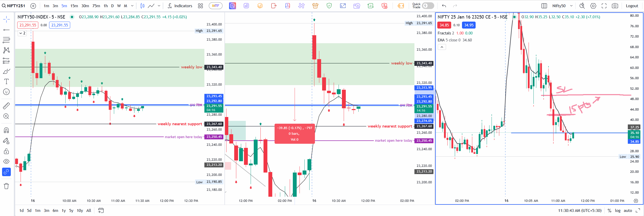Image resolution: width=644 pixels, height=216 pixels.
Task: Click the purple bar chart toolbar icon
Action: point(246,6)
